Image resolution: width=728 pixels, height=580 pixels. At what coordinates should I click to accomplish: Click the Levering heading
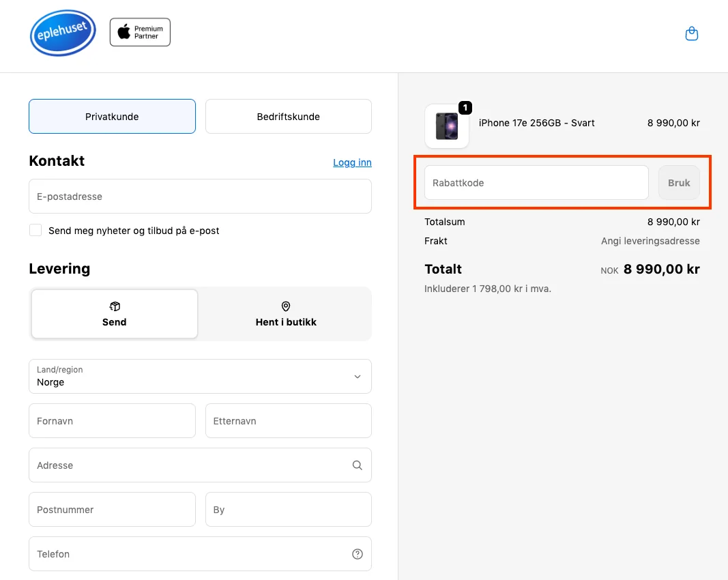59,268
